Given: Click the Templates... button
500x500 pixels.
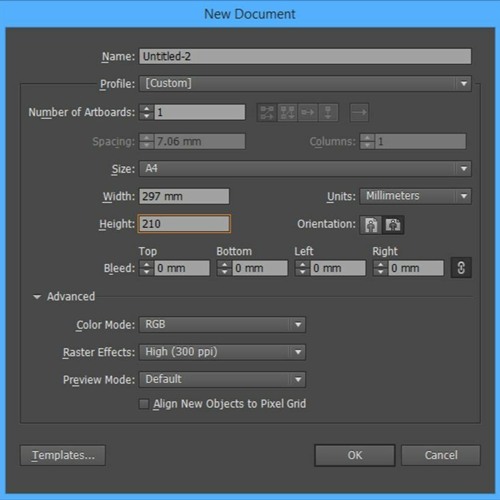Looking at the screenshot, I should 63,455.
